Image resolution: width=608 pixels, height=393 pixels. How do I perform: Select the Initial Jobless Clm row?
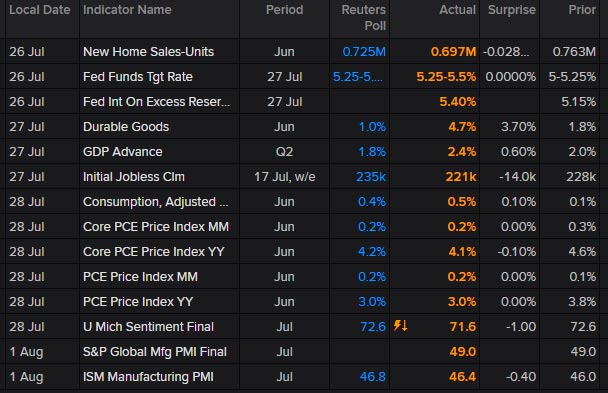304,177
